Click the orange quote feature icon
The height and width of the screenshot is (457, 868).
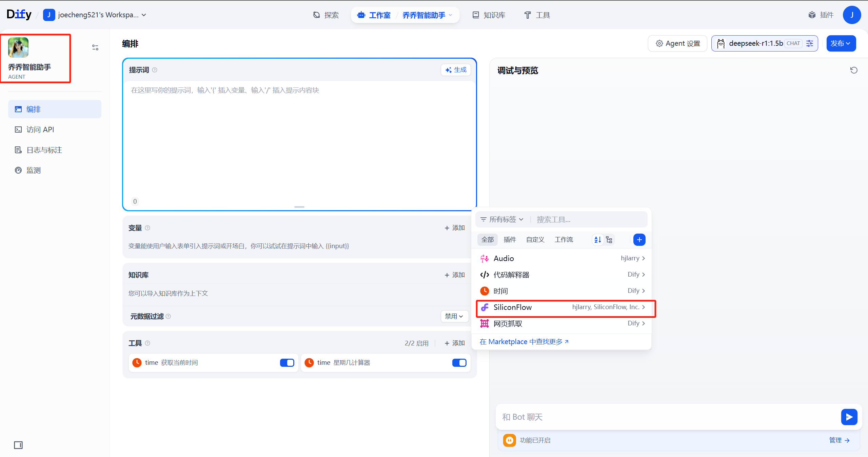click(x=509, y=440)
